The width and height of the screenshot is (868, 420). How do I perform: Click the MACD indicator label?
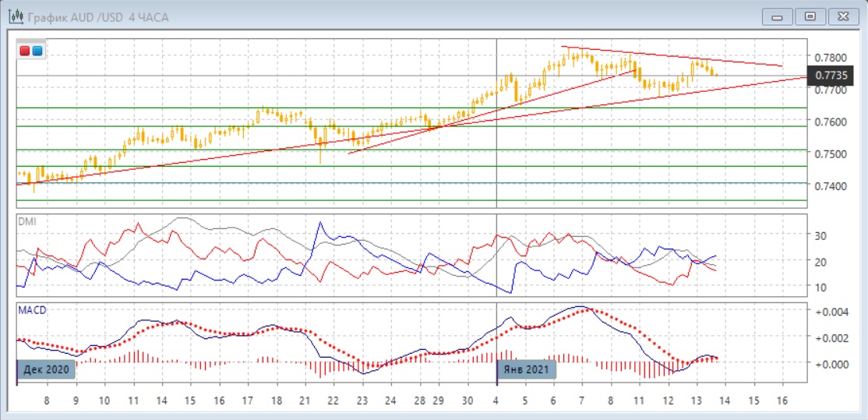pyautogui.click(x=32, y=310)
